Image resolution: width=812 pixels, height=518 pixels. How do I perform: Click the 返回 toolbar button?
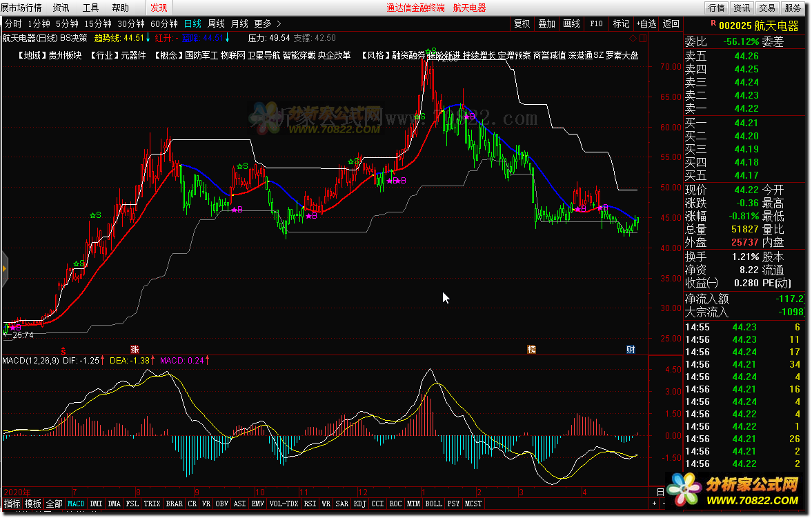click(x=671, y=24)
